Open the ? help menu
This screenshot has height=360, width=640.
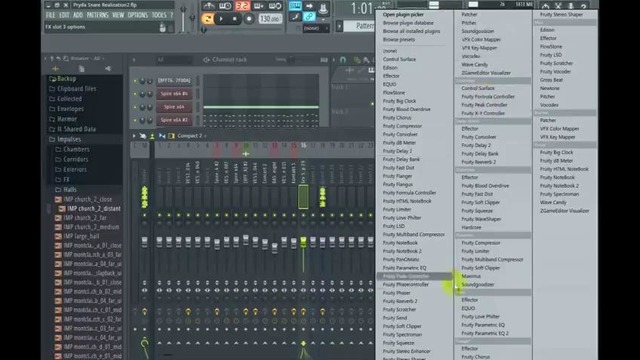point(171,16)
